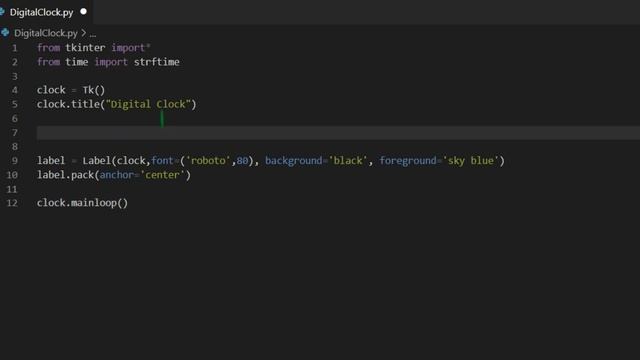Click line number 2 in gutter
Viewport: 640px width, 360px height.
point(15,62)
